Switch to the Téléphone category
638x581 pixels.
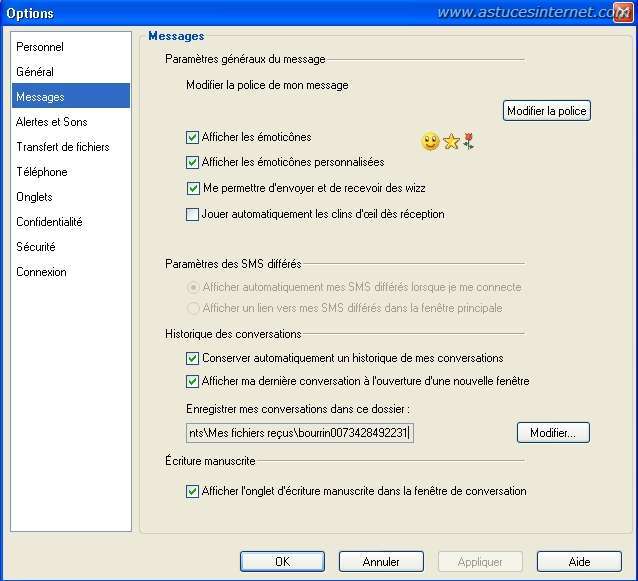tap(42, 172)
